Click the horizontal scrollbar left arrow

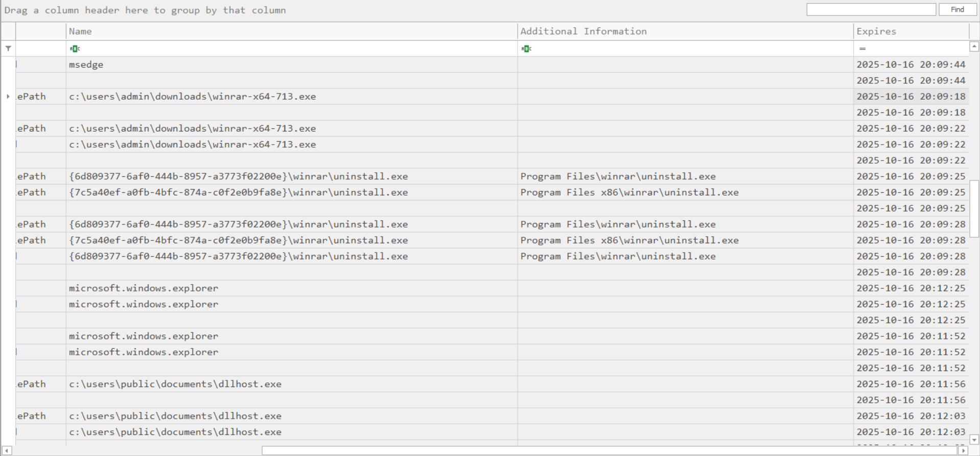click(x=7, y=450)
